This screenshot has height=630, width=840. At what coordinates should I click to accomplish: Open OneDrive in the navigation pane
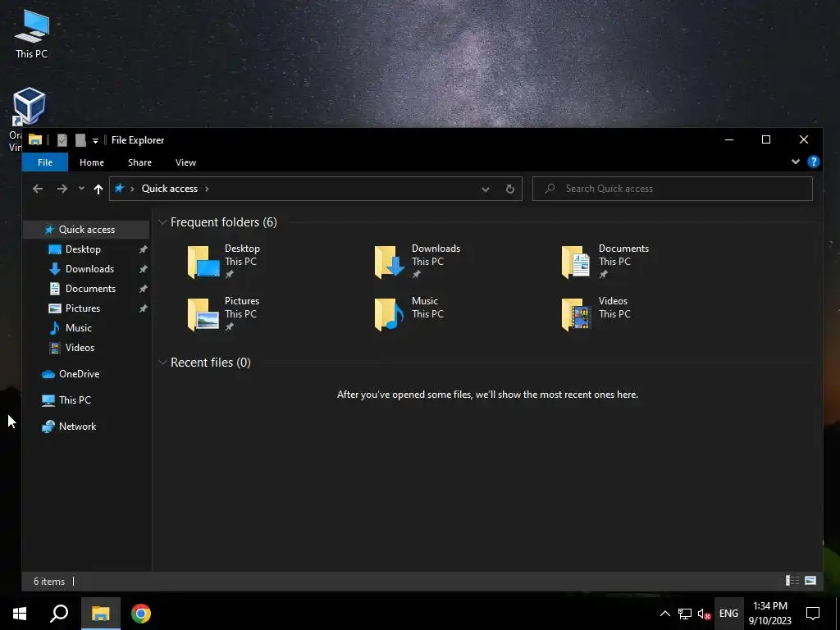coord(78,374)
